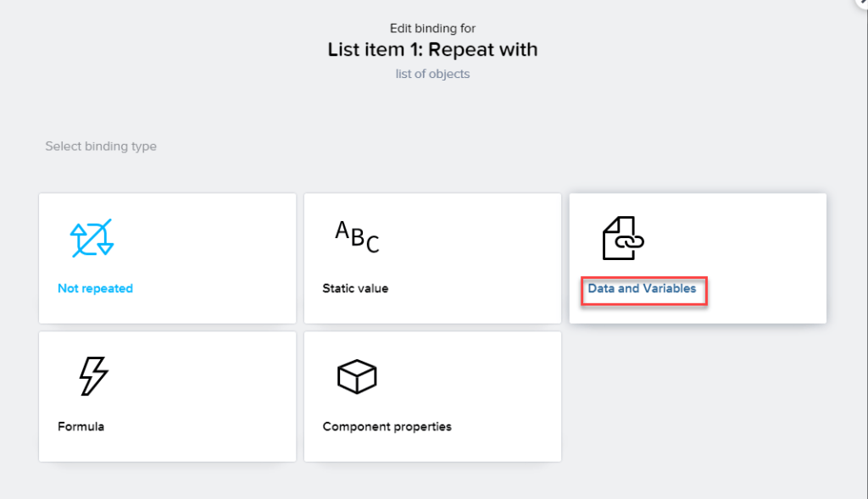Click the ABC static value icon

357,236
